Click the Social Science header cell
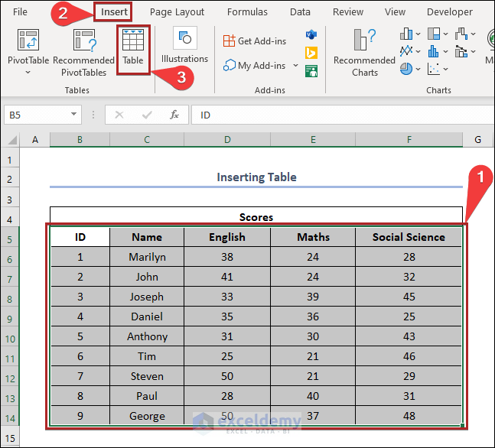Viewport: 495px width, 448px height. click(x=409, y=237)
